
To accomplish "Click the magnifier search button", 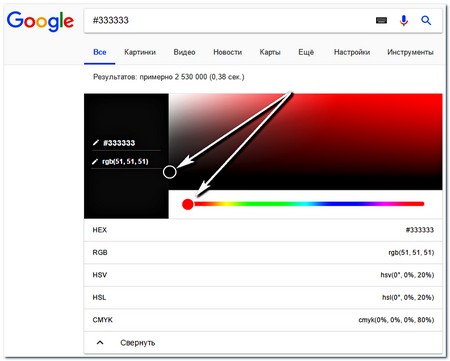I will pos(426,21).
